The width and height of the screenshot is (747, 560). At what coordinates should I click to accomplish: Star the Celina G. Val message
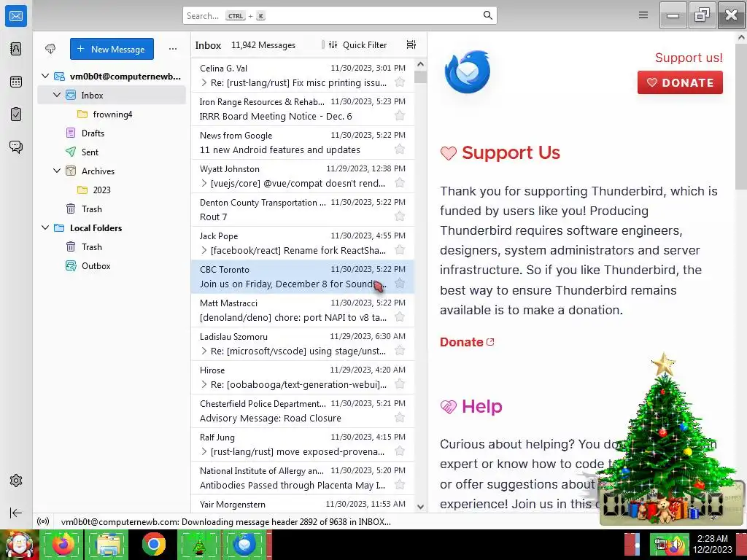(400, 82)
